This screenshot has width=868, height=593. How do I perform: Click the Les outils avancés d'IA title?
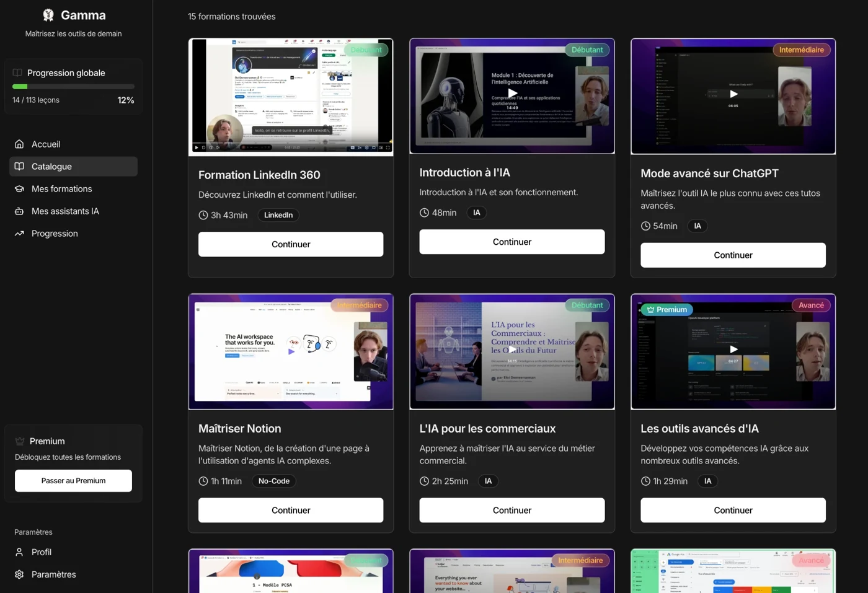point(699,428)
